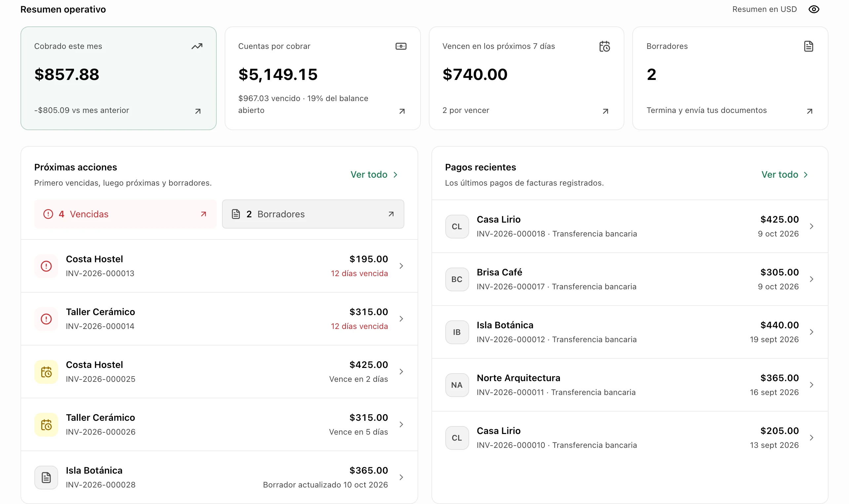
Task: Click NA avatar for Norte Arquitectura
Action: tap(457, 385)
